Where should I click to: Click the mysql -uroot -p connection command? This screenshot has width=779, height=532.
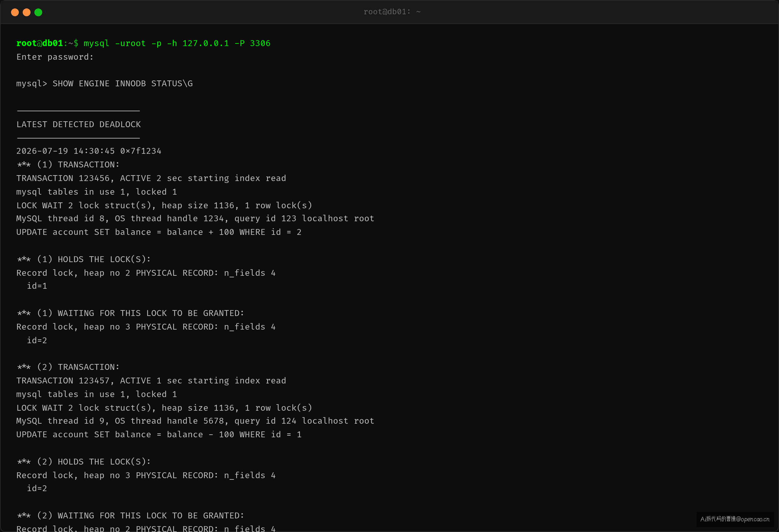(177, 43)
